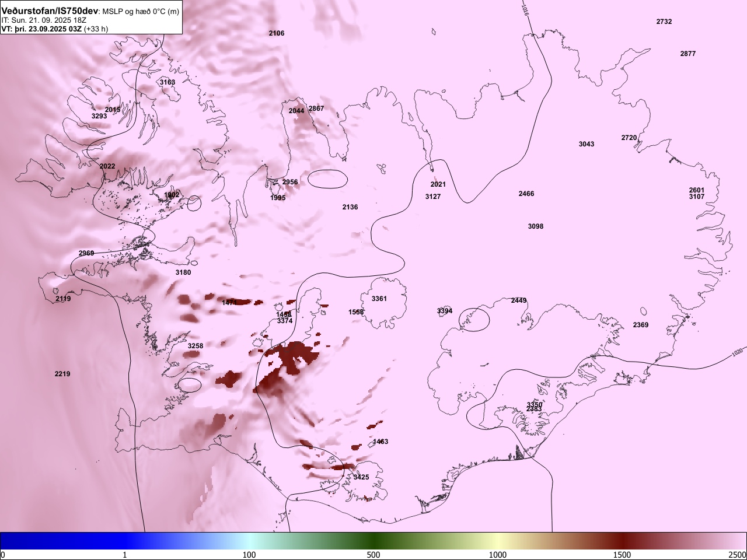Click the map value 3180

coord(183,272)
